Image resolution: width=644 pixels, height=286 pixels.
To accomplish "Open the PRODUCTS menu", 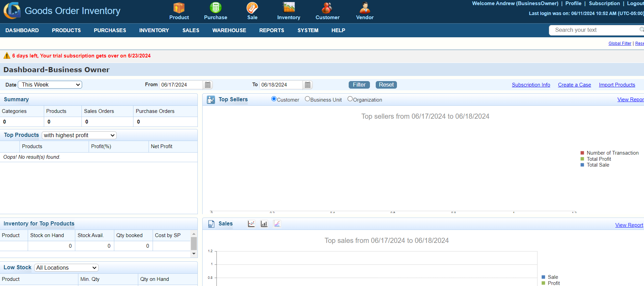I will pos(66,30).
